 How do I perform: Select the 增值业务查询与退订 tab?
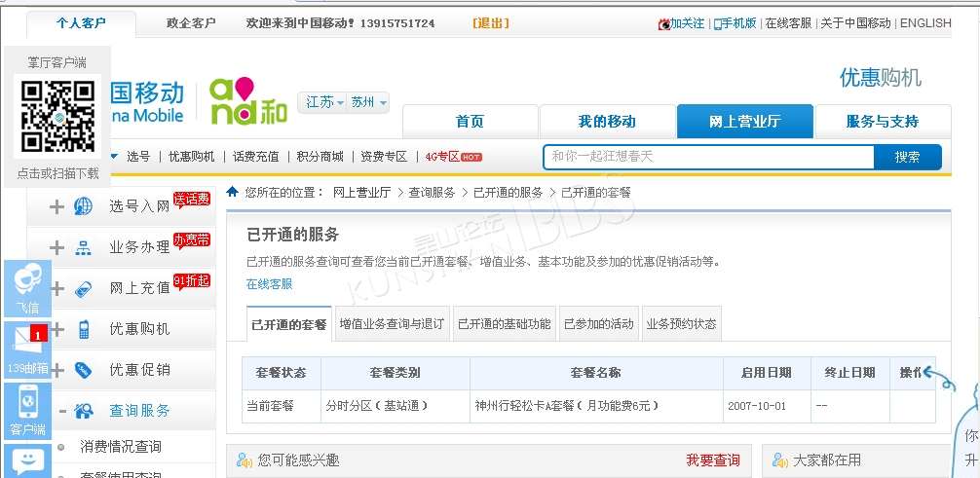[x=392, y=324]
